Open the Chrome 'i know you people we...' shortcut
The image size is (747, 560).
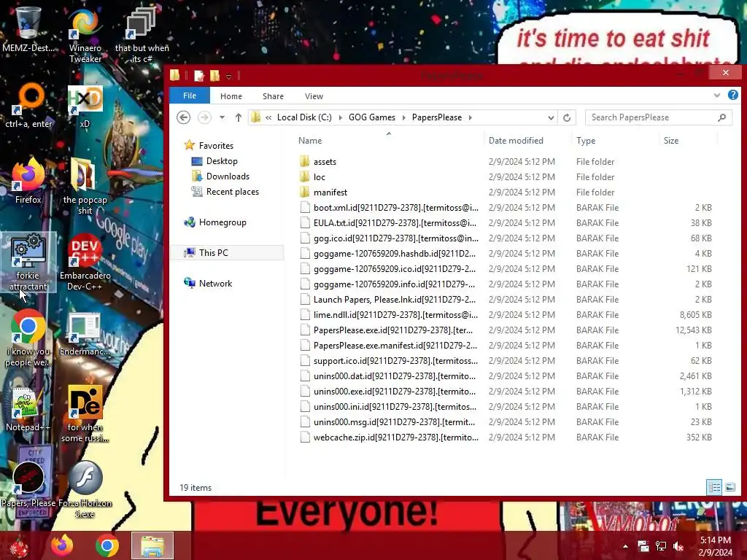click(28, 338)
